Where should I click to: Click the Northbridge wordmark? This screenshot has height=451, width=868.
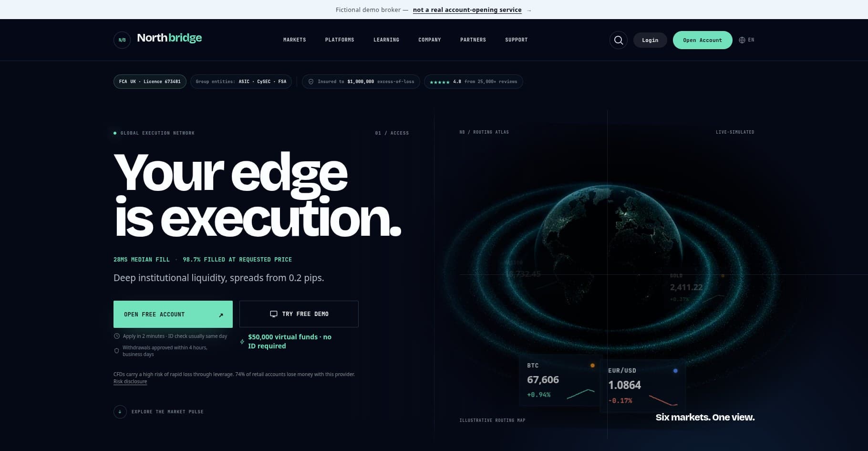click(x=169, y=38)
